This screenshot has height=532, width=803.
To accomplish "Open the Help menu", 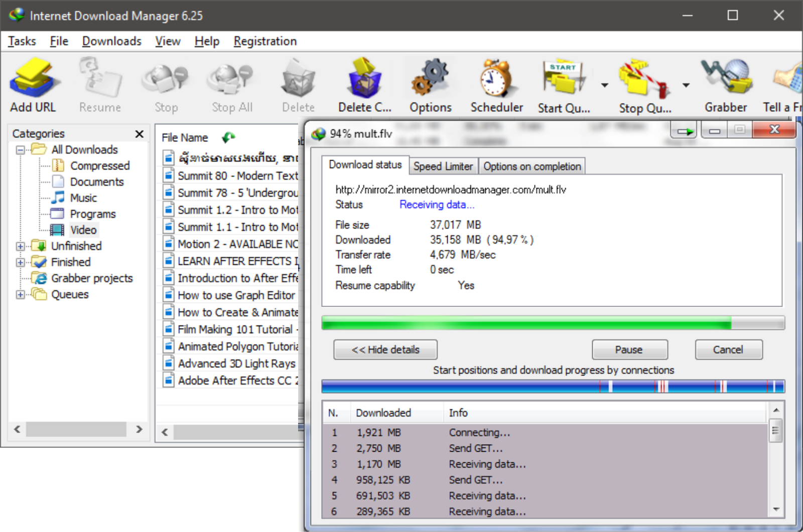I will [x=207, y=41].
